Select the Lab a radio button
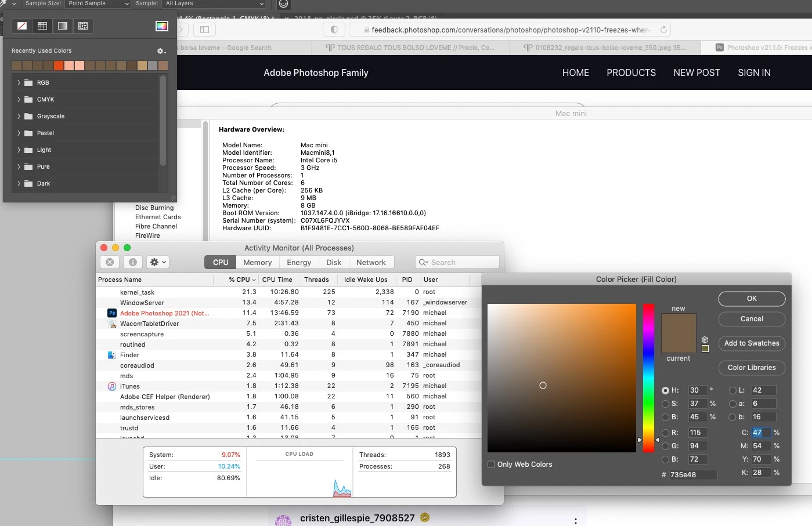 point(732,404)
